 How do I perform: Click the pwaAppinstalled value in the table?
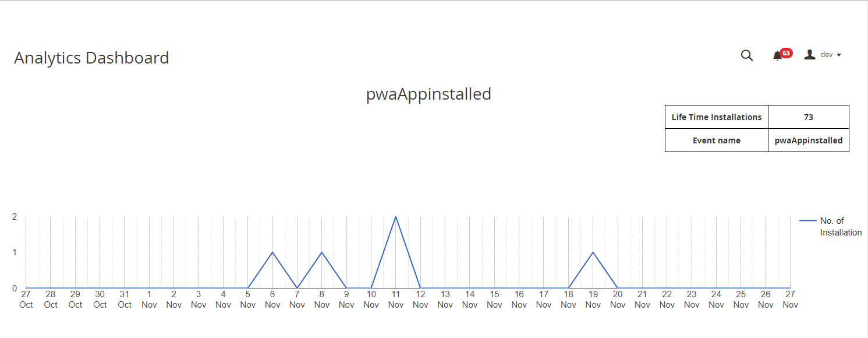(808, 140)
